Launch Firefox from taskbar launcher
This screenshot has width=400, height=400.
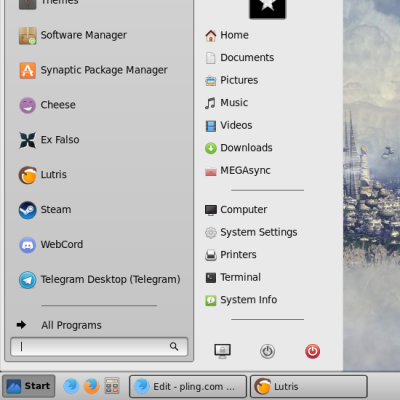tap(91, 386)
